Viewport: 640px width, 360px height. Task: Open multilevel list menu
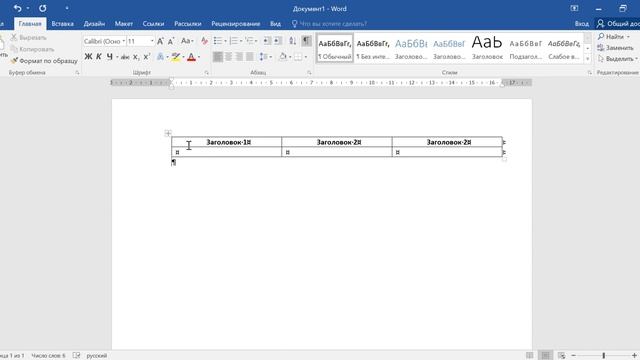click(x=251, y=41)
